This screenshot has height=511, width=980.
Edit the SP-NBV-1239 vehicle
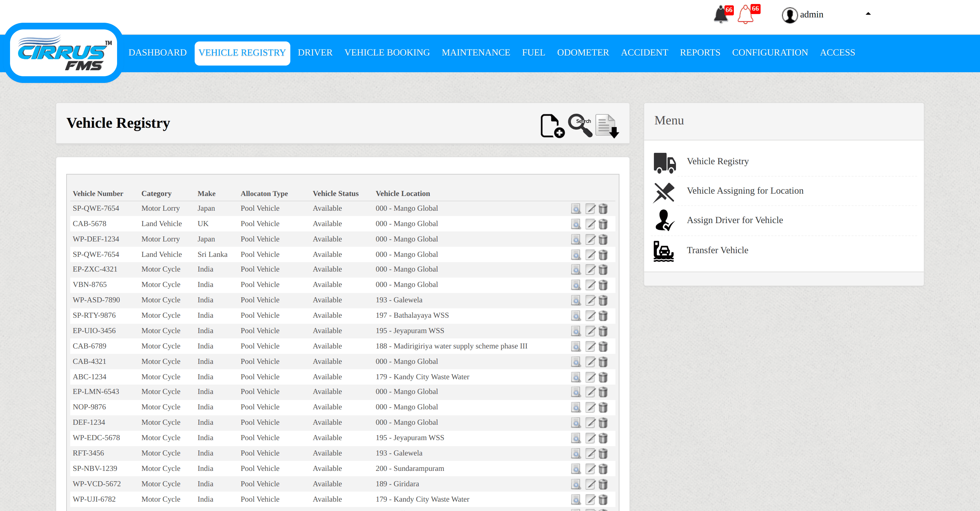pyautogui.click(x=590, y=469)
